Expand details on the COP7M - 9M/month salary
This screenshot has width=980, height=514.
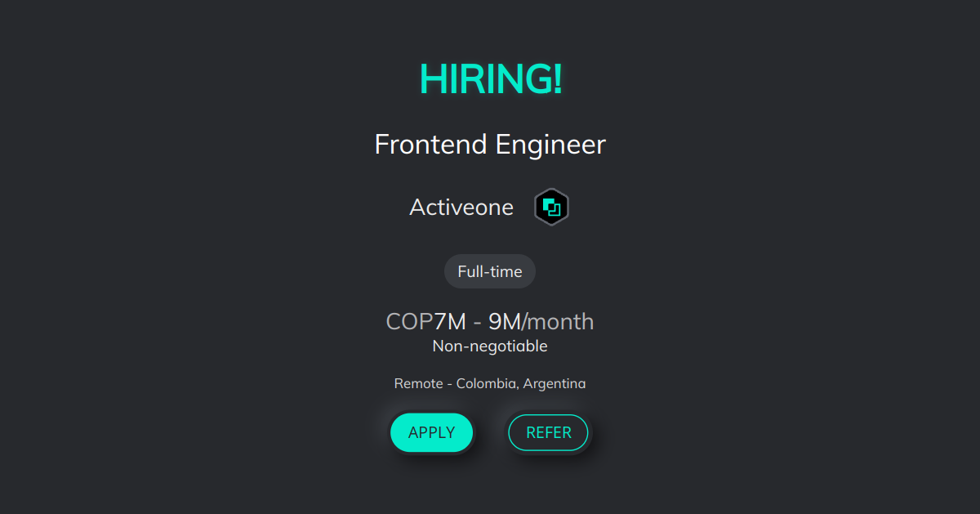click(x=489, y=320)
